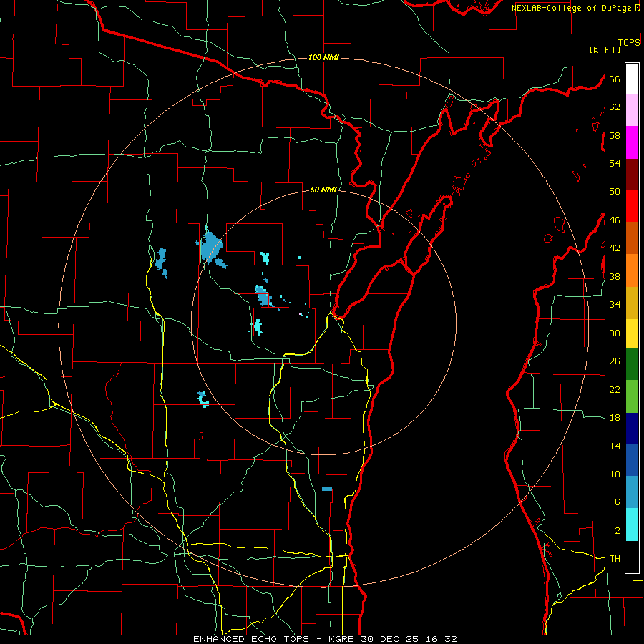Click the "62" legend value
Screen dimensions: 644x644
(615, 107)
